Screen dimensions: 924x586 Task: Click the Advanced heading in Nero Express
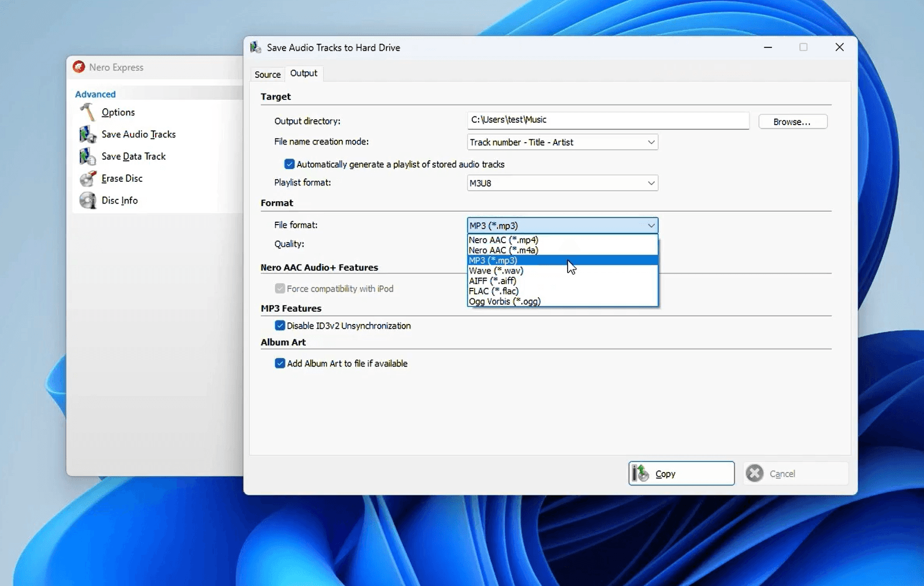(x=95, y=94)
